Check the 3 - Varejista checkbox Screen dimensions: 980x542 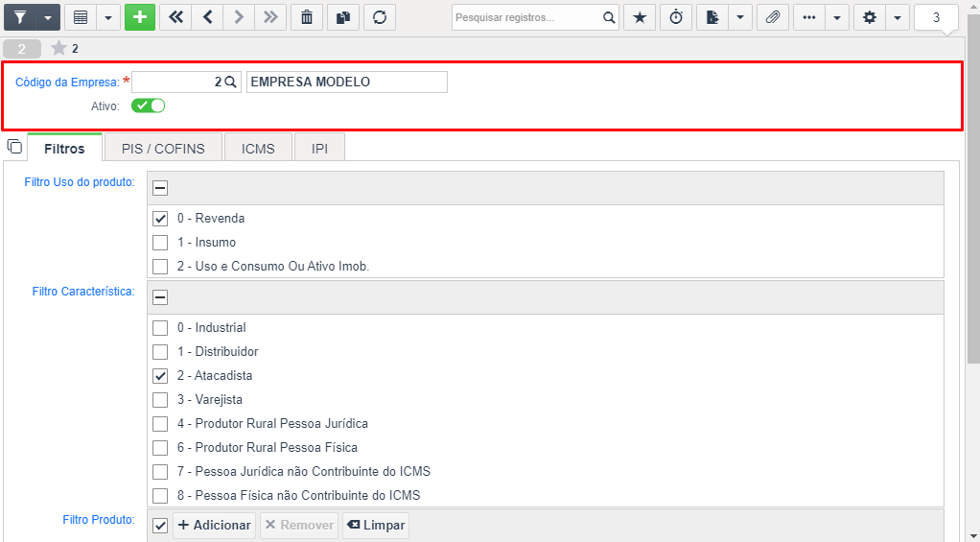[160, 399]
